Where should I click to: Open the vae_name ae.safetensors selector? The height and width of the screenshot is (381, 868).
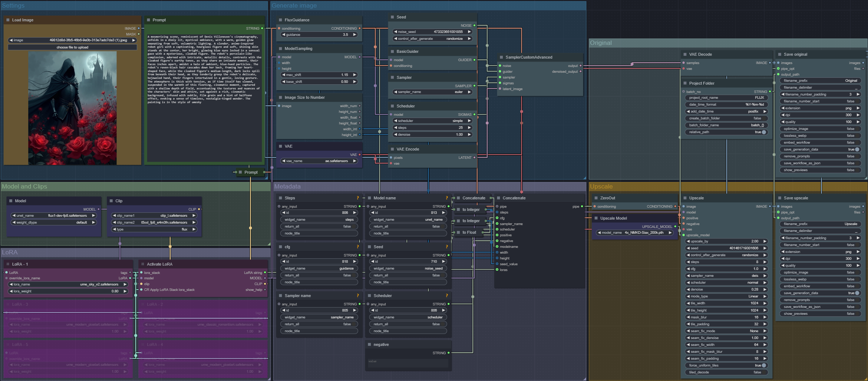pyautogui.click(x=319, y=161)
